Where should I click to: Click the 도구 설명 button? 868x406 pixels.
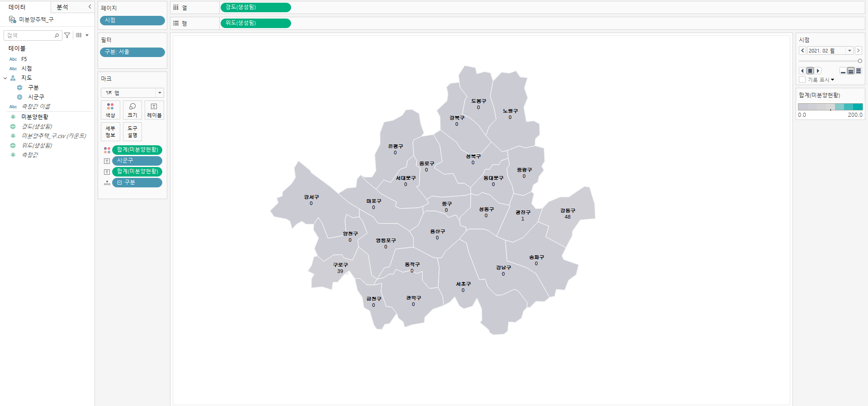(x=132, y=132)
